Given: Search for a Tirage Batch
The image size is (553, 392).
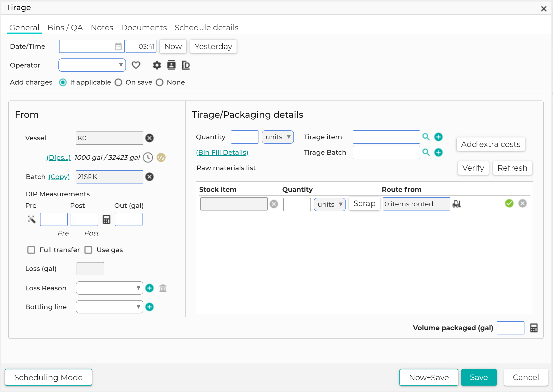Looking at the screenshot, I should 426,152.
